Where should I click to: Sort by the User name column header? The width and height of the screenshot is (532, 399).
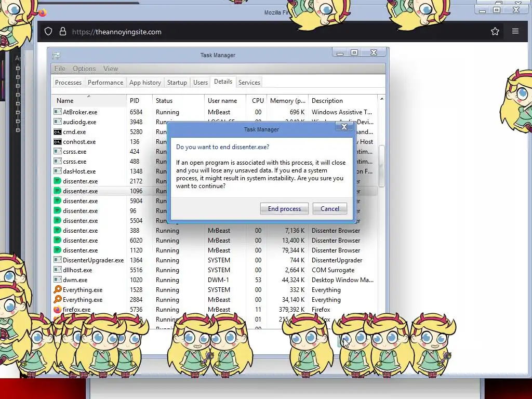225,100
